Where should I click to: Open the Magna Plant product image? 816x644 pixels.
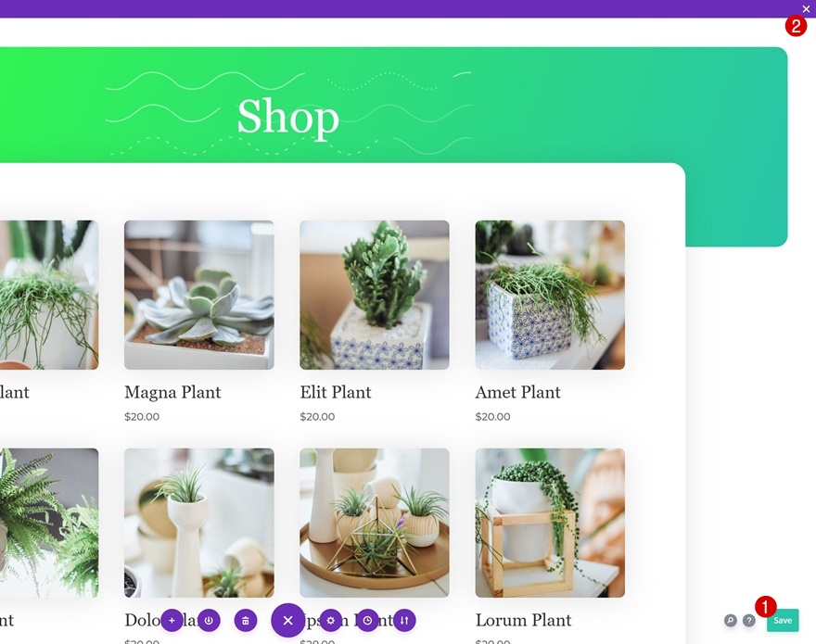click(x=199, y=295)
